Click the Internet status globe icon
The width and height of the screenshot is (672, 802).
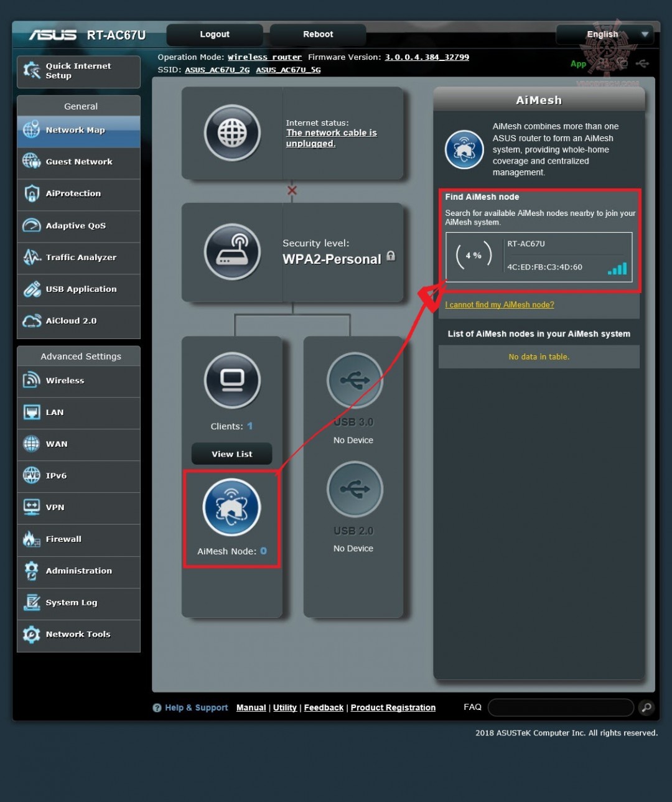pos(232,133)
